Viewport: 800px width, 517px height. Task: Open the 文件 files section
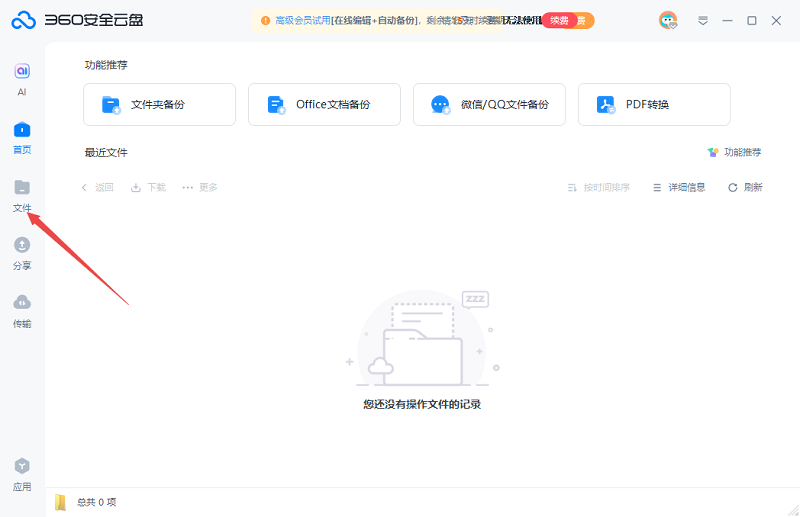pyautogui.click(x=21, y=194)
